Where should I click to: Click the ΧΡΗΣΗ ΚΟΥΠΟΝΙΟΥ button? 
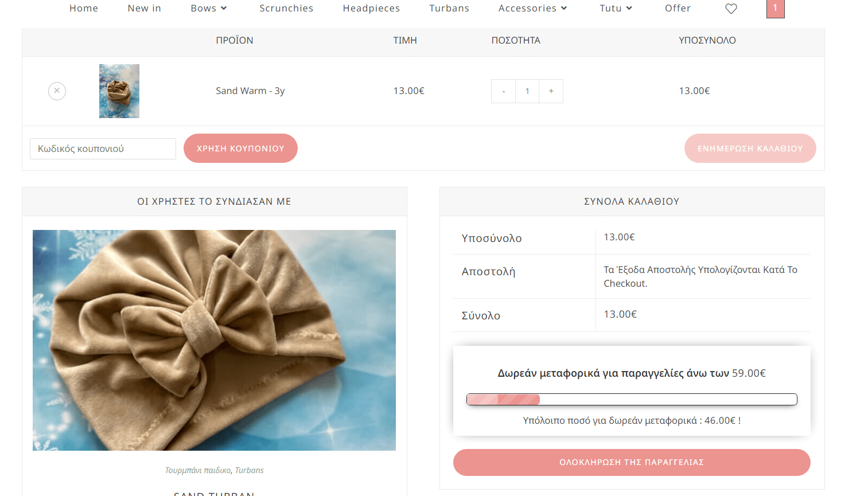240,148
